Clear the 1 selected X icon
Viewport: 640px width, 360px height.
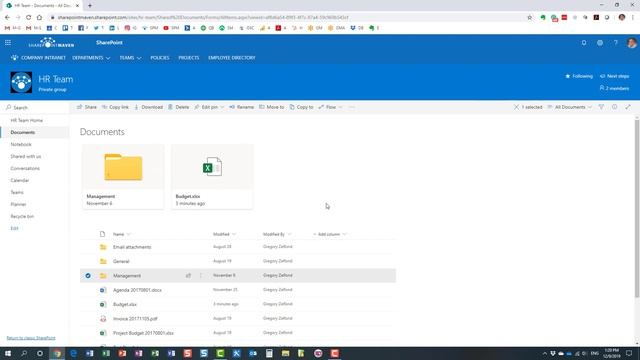tap(516, 107)
